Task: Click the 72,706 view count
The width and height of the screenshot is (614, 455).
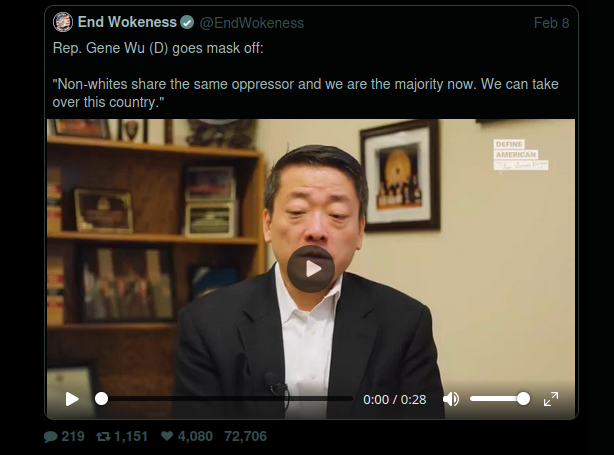Action: click(x=246, y=436)
